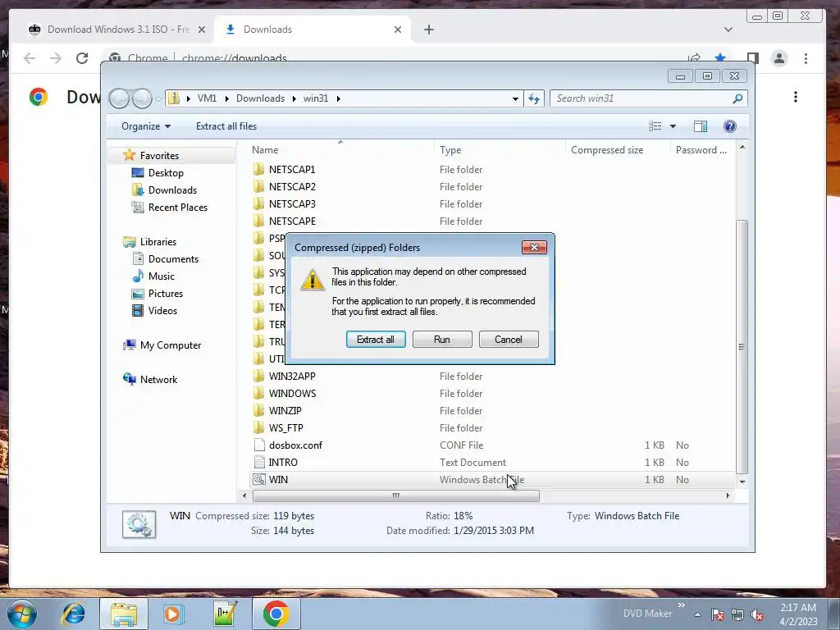The width and height of the screenshot is (840, 630).
Task: Click the vertical scrollbar in file list
Action: (742, 347)
